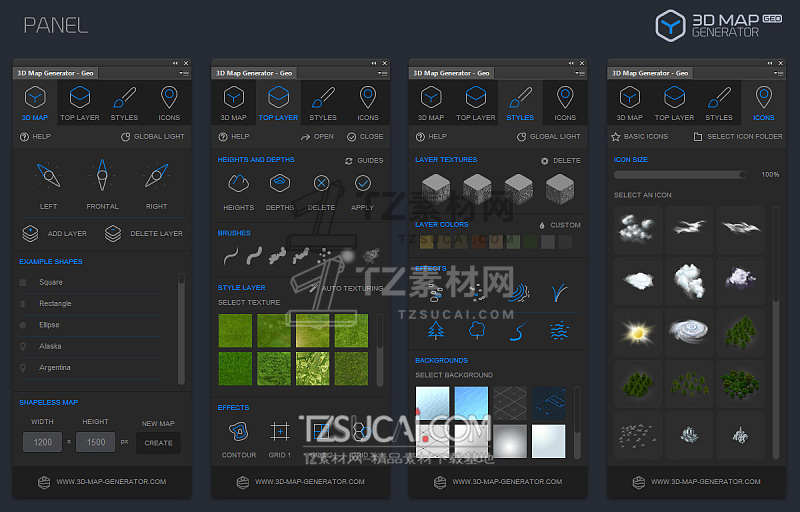Choose the pine forest icon beside hurricane
Viewport: 800px width, 512px height.
click(740, 332)
